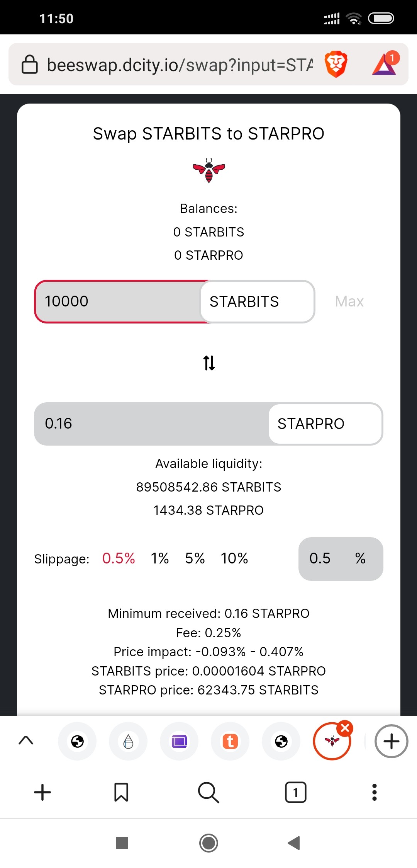Viewport: 417px width, 868px height.
Task: Select 1% slippage option
Action: click(x=160, y=558)
